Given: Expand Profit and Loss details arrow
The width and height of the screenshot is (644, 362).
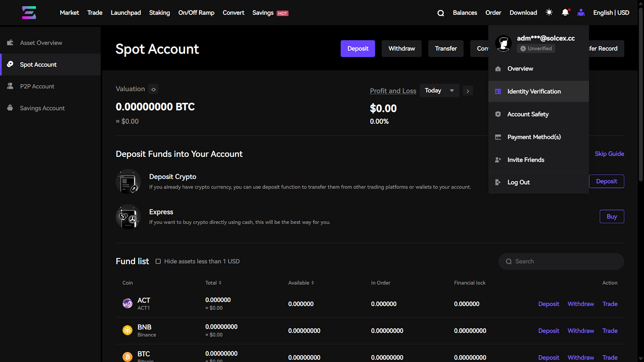Looking at the screenshot, I should coord(468,91).
